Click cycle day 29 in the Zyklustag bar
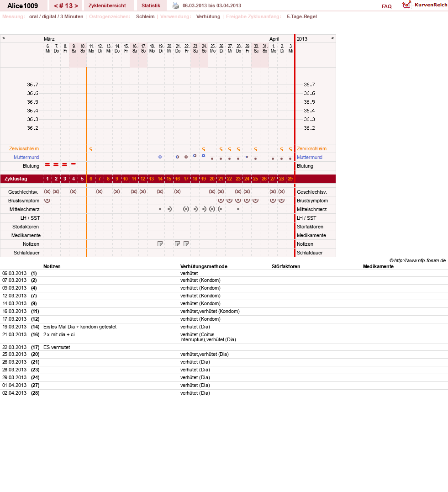This screenshot has width=448, height=492. (x=290, y=179)
